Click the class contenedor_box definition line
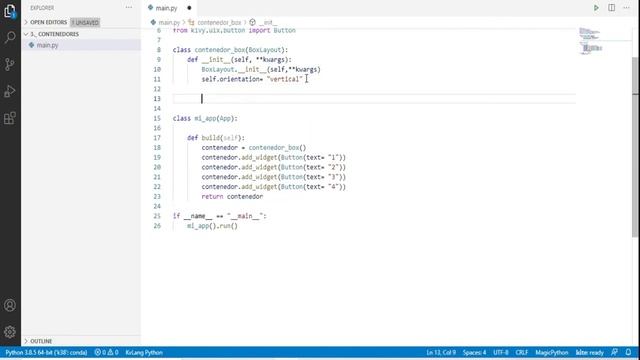The height and width of the screenshot is (360, 640). [x=230, y=50]
